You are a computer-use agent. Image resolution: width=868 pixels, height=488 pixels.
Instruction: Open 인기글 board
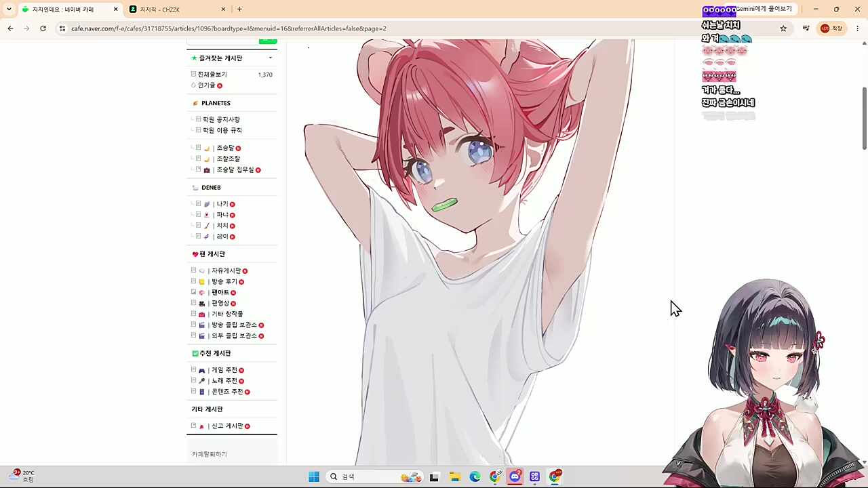(207, 85)
